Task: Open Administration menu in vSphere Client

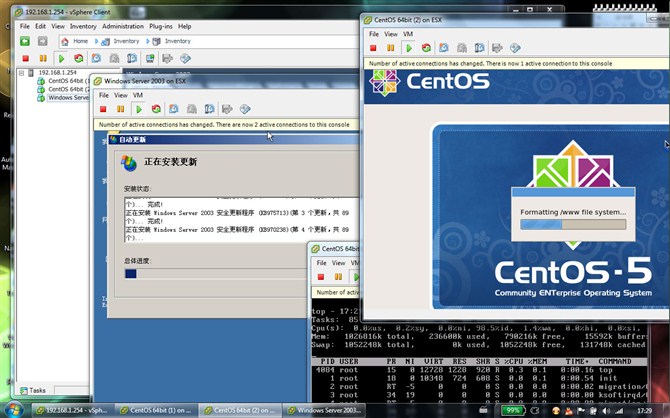Action: (123, 26)
